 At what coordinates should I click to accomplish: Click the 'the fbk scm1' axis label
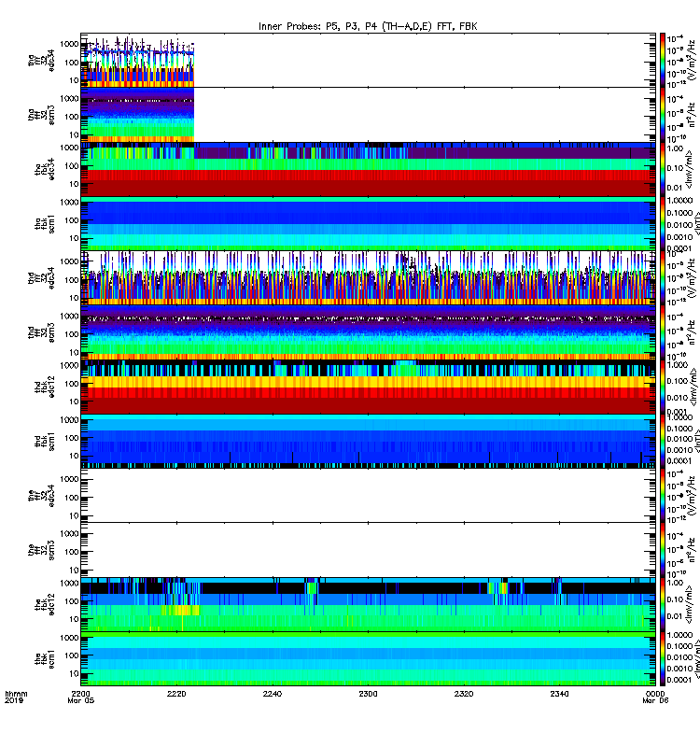[45, 659]
